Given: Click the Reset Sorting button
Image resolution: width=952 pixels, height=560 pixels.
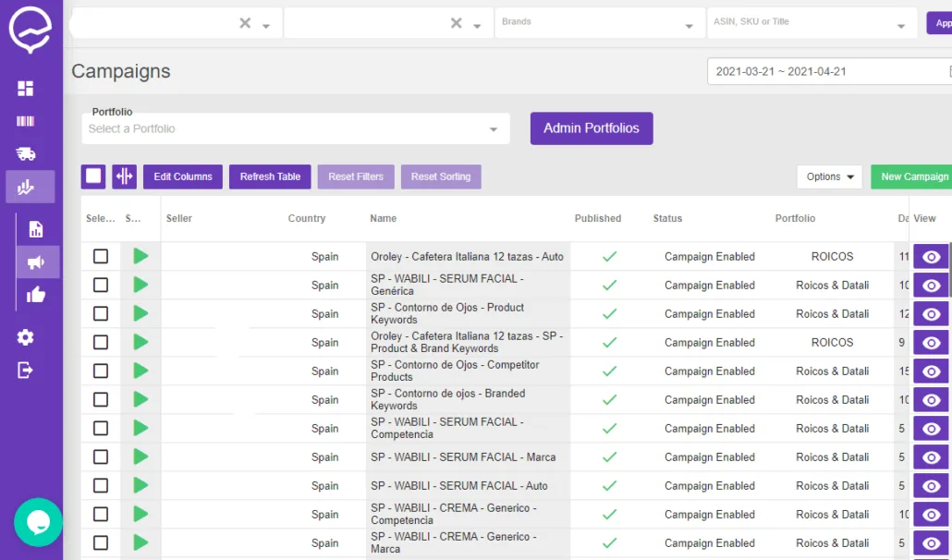Looking at the screenshot, I should 441,177.
